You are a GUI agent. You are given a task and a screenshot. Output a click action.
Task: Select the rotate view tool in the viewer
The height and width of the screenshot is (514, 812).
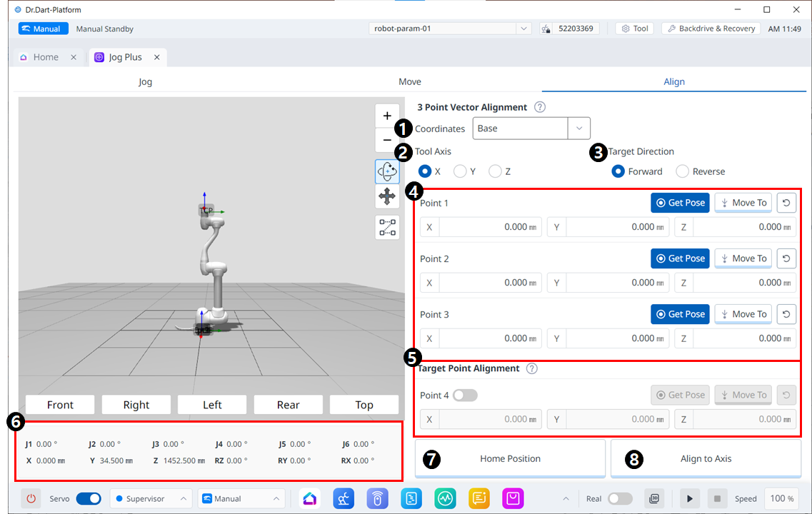[387, 171]
